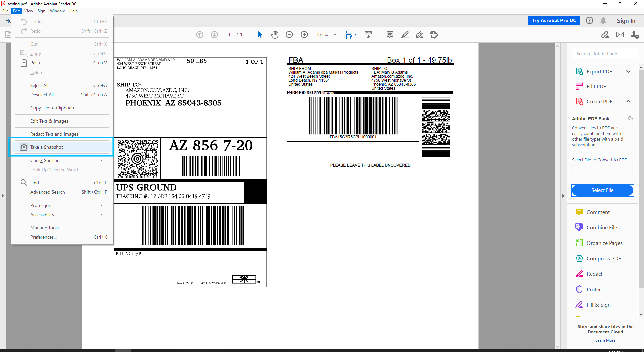
Task: Open the Sign menu
Action: click(x=41, y=11)
